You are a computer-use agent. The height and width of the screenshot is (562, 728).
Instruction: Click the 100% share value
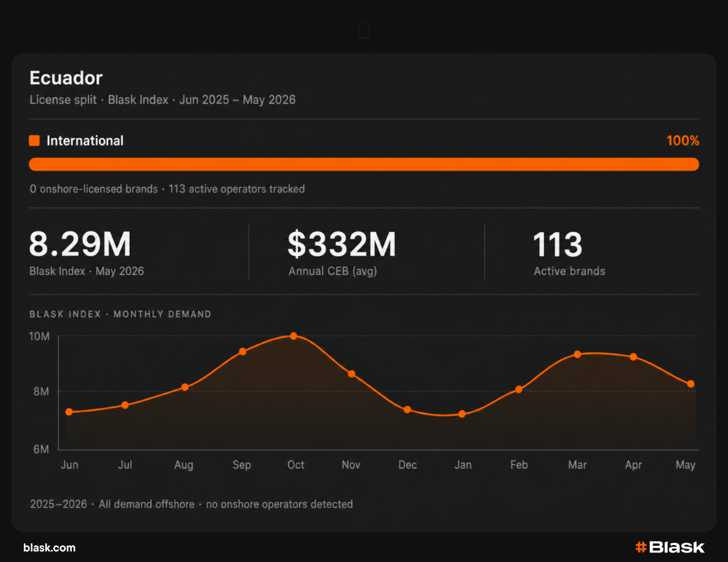click(682, 141)
